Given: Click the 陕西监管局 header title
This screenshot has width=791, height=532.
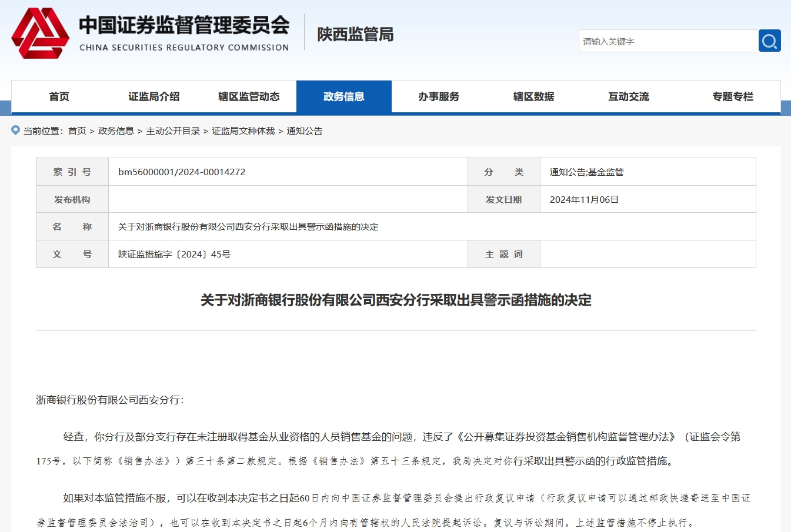Looking at the screenshot, I should pyautogui.click(x=355, y=34).
